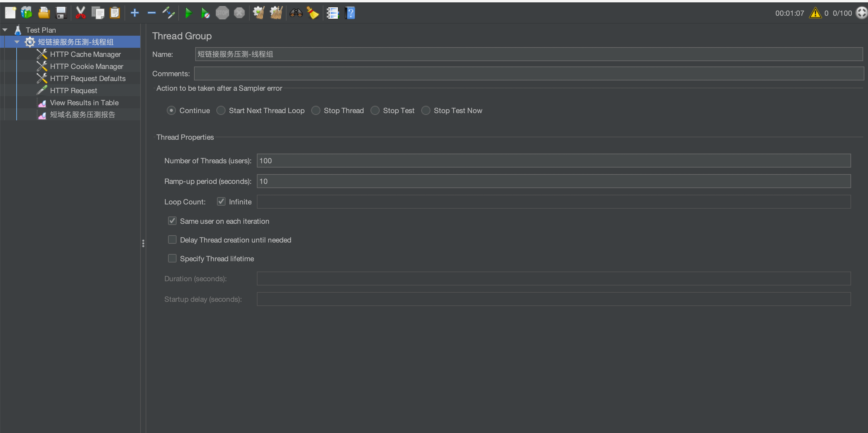Select HTTP Request in the tree
The width and height of the screenshot is (868, 433).
[x=73, y=90]
